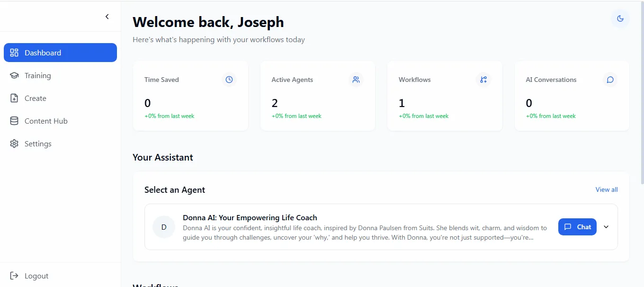Click the people icon in Active Agents card
Viewport: 644px width, 287px height.
pyautogui.click(x=356, y=80)
